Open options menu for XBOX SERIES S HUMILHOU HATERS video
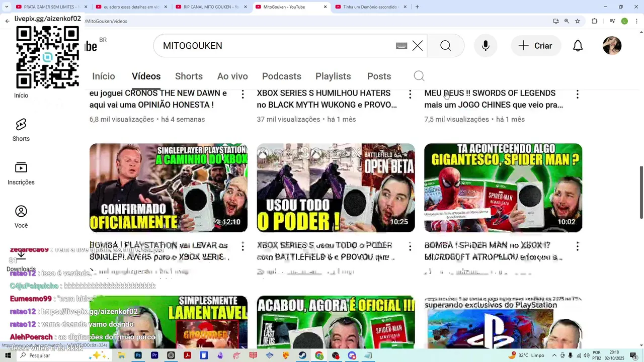The image size is (644, 362). (x=410, y=94)
